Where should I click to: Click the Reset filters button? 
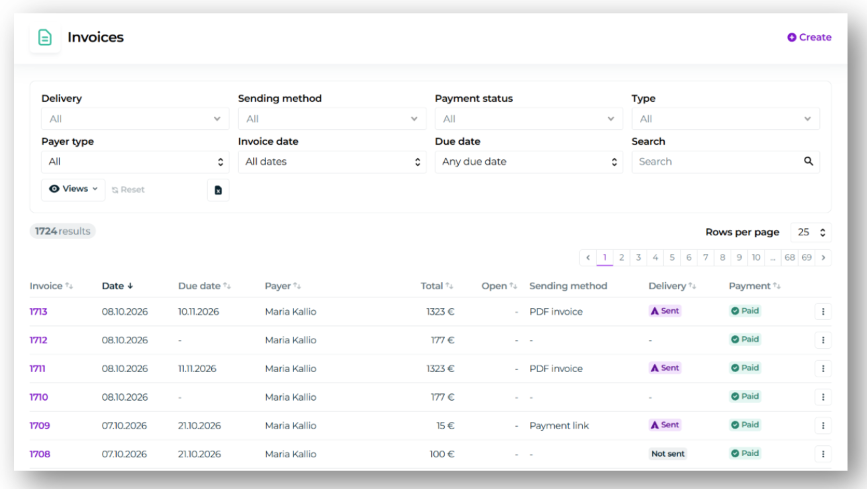128,190
